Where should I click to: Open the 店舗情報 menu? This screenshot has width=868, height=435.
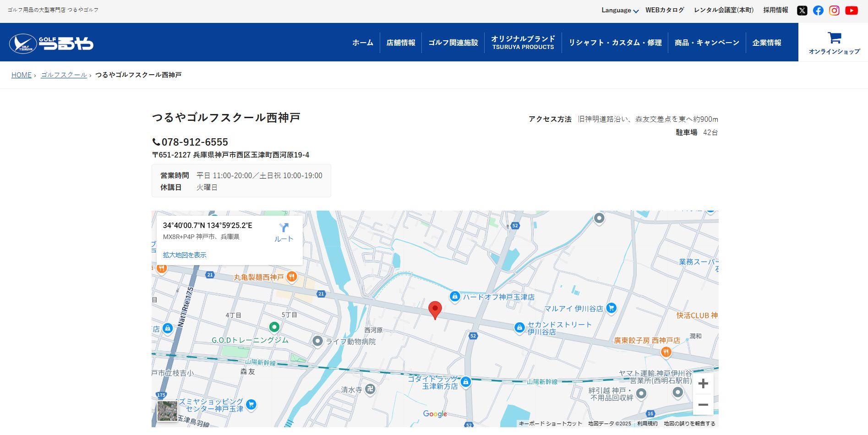tap(401, 43)
